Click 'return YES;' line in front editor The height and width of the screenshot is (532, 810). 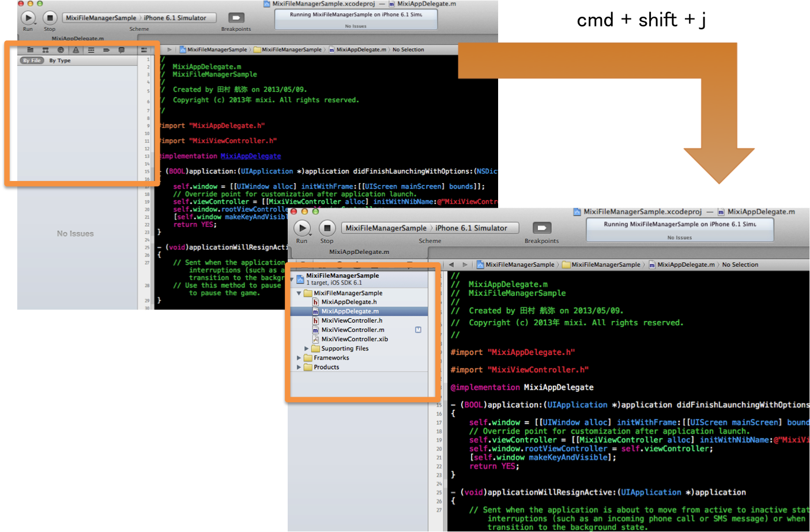pos(494,466)
